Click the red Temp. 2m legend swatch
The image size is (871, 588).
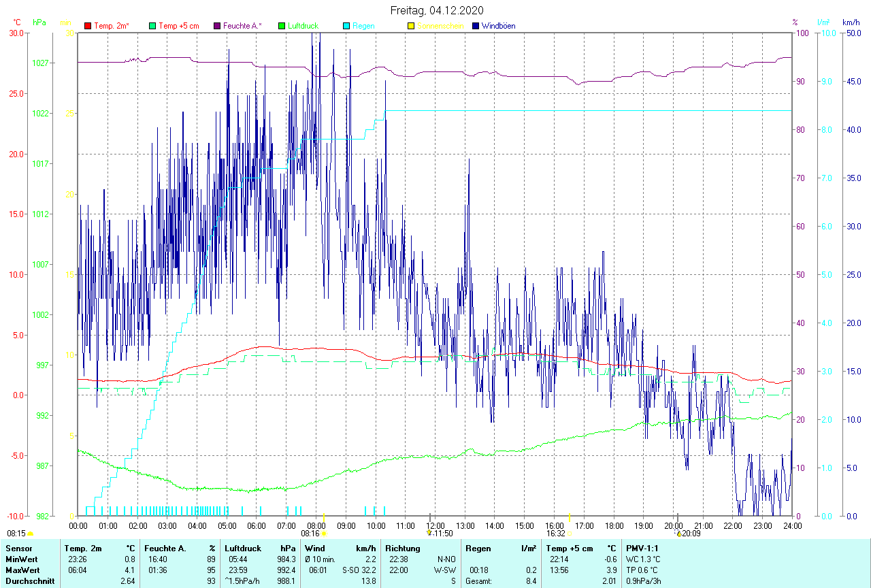pyautogui.click(x=88, y=26)
